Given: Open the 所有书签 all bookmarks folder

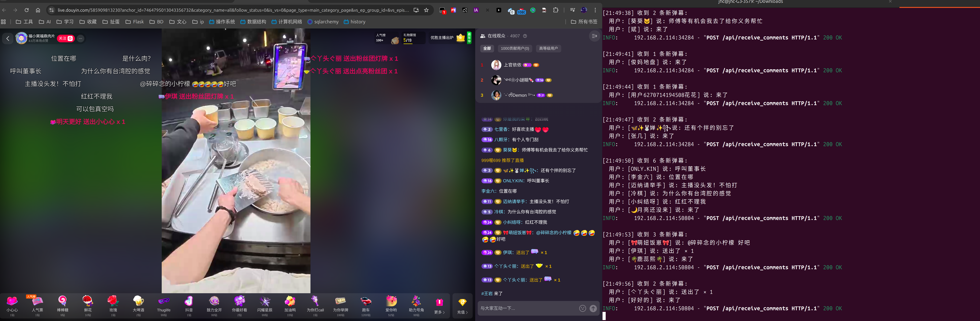Looking at the screenshot, I should coord(584,22).
